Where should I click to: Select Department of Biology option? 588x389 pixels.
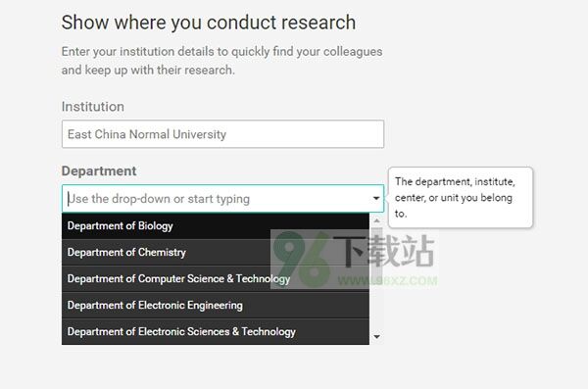coord(216,225)
